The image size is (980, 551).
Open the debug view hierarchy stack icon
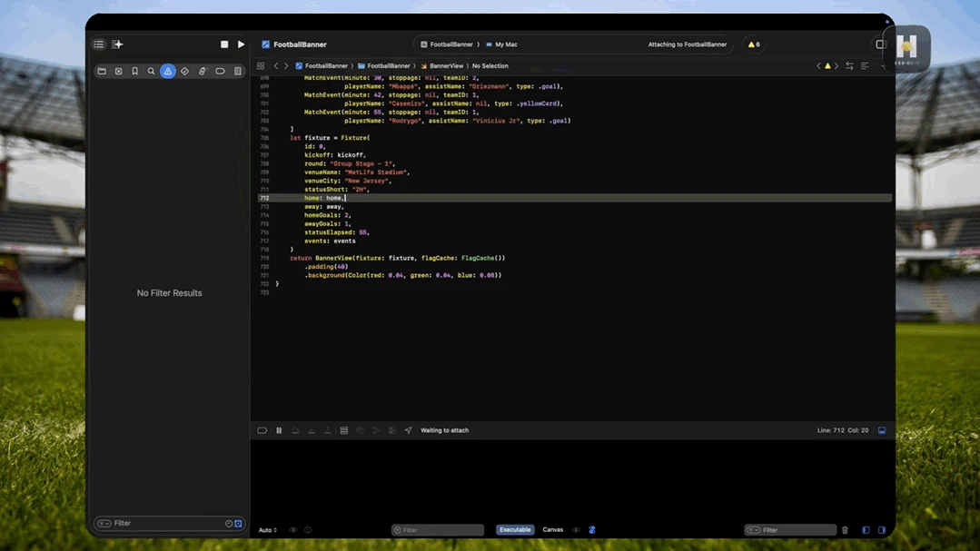tap(343, 430)
